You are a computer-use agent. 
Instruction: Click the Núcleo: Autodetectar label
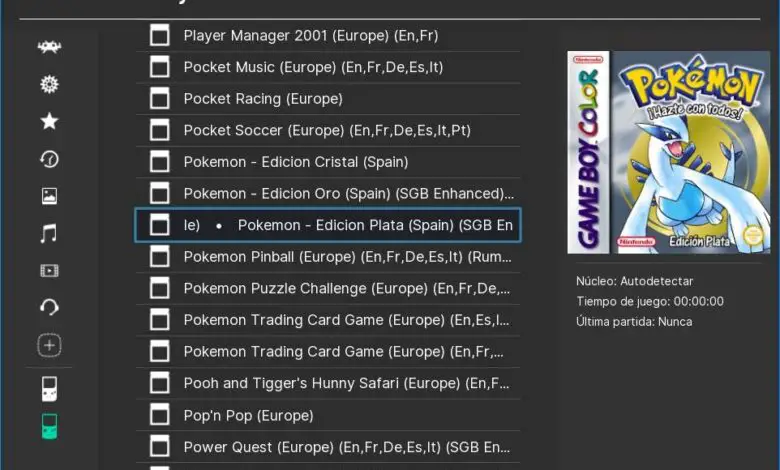click(634, 282)
